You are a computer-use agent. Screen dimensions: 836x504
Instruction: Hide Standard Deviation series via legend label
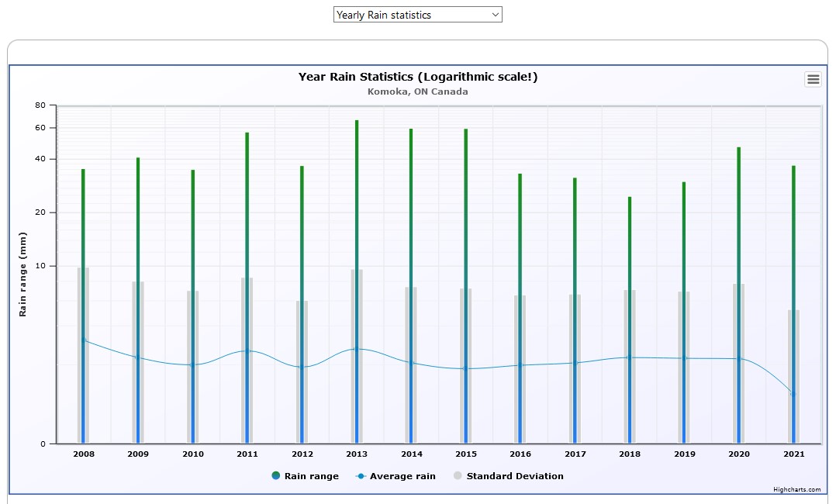(515, 476)
